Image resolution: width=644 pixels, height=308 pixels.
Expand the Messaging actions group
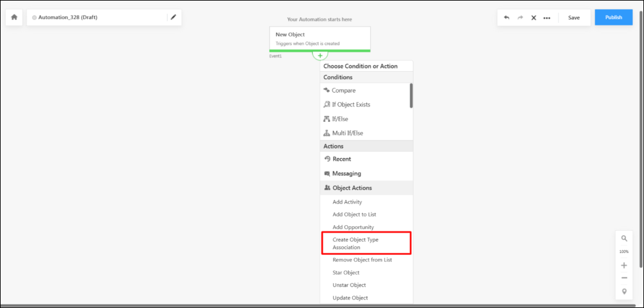(346, 174)
